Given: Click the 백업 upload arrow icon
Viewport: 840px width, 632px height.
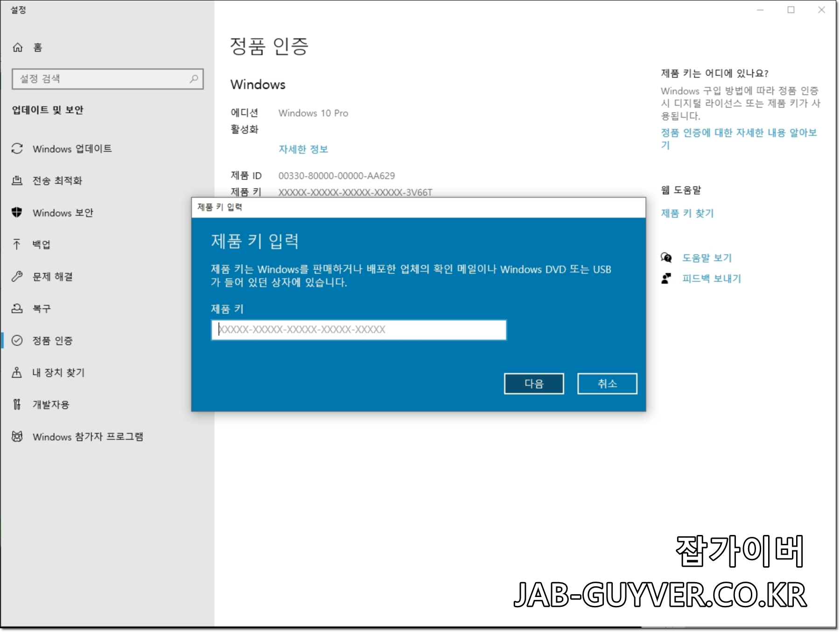Looking at the screenshot, I should click(17, 244).
